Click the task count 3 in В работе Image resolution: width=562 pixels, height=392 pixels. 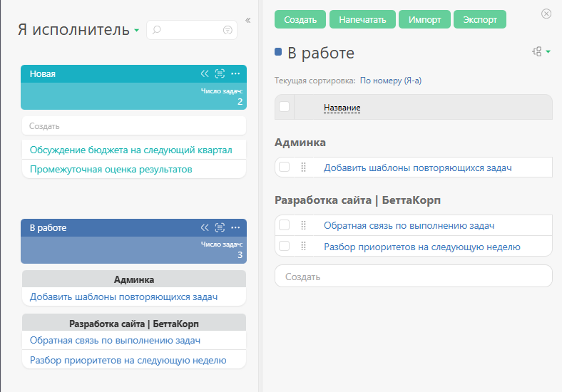pos(240,255)
